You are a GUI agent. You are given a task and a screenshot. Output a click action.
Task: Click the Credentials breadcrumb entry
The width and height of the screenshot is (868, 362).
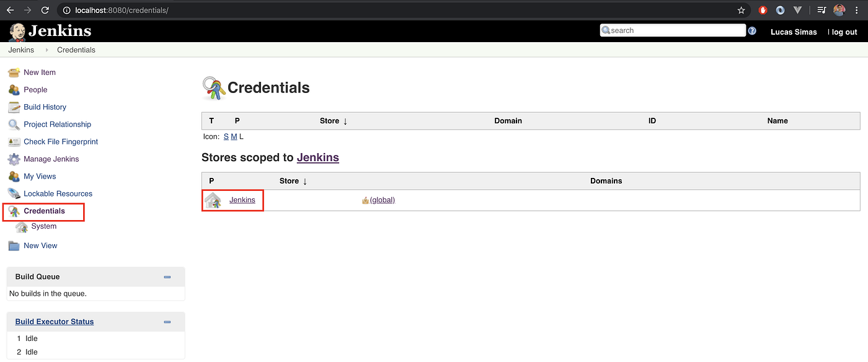(76, 50)
